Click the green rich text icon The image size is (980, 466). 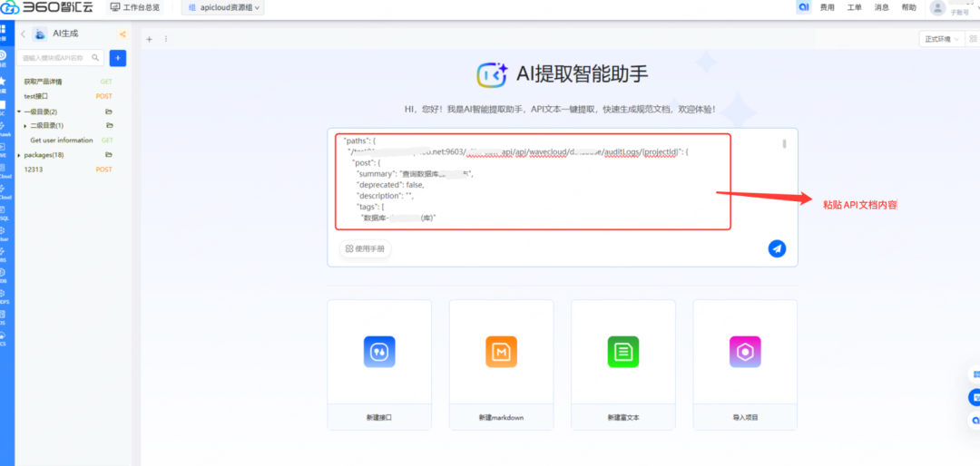tap(623, 352)
